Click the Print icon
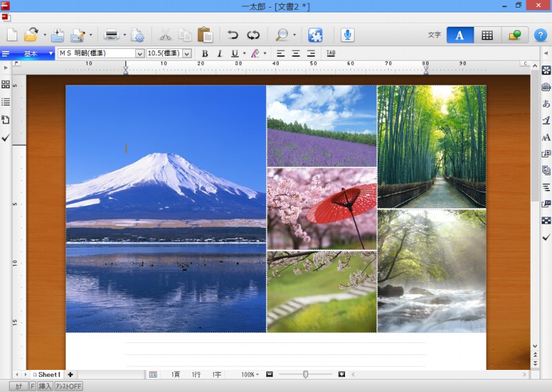This screenshot has height=392, width=552. pyautogui.click(x=112, y=35)
